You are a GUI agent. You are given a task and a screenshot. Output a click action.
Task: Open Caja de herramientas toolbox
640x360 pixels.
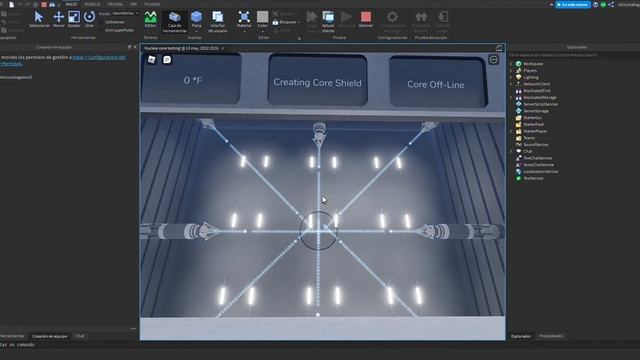coord(175,22)
